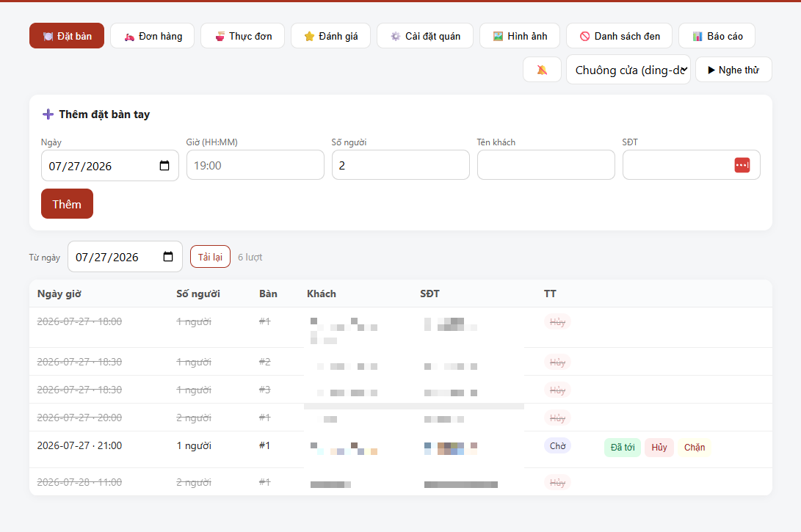Switch to the Đơn hàng tab
This screenshot has width=801, height=532.
(152, 36)
